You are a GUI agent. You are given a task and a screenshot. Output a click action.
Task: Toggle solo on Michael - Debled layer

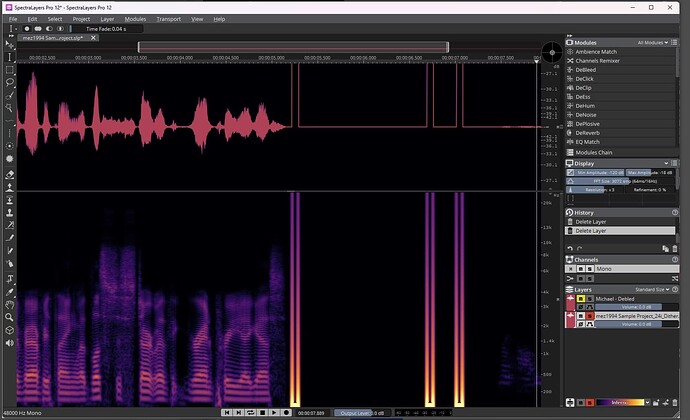click(x=590, y=299)
